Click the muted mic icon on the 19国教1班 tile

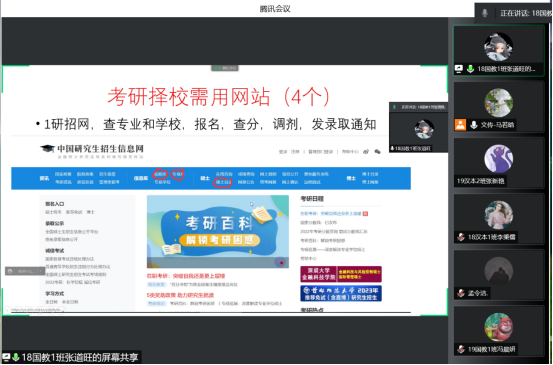click(x=461, y=349)
